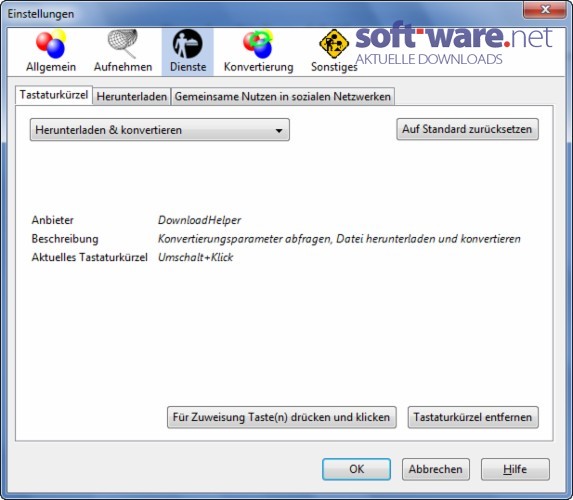Open Hilfe for this dialog
The width and height of the screenshot is (573, 500).
[515, 469]
